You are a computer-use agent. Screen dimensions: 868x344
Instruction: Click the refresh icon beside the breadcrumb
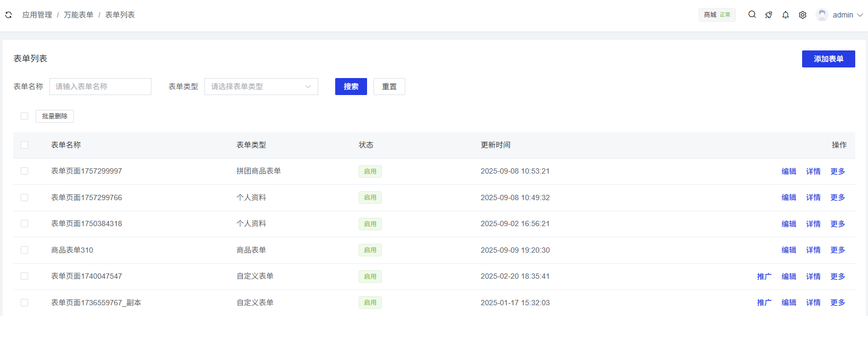click(x=8, y=15)
